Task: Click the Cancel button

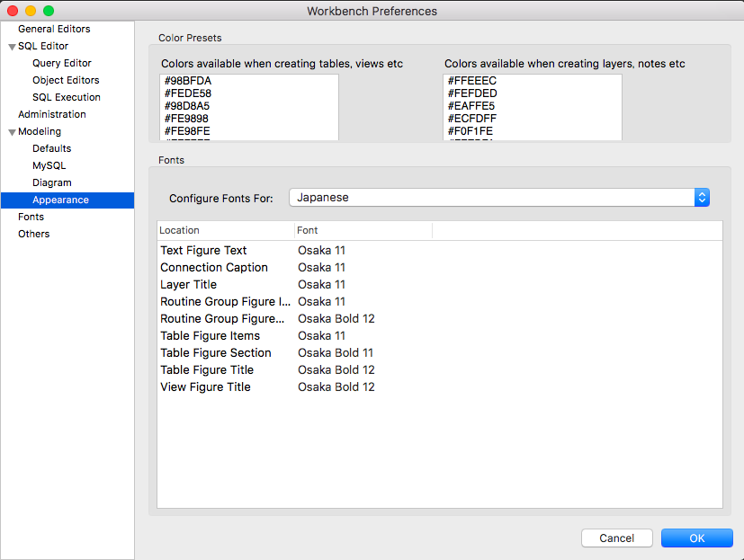Action: [616, 538]
